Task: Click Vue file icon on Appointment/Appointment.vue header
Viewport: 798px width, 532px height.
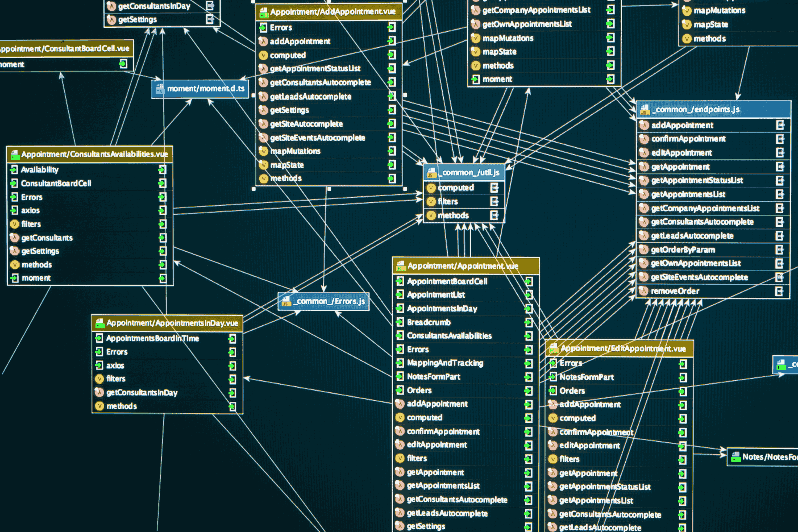Action: [x=401, y=266]
